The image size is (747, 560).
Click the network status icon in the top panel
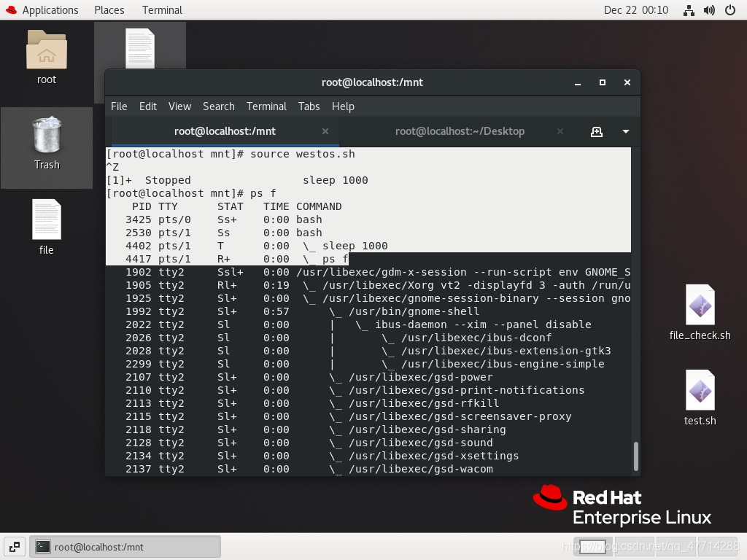(688, 9)
